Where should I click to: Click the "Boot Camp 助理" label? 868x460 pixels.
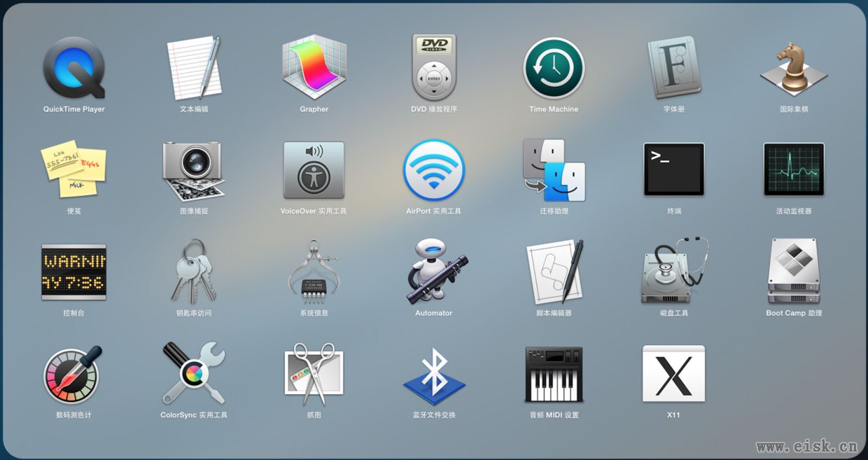point(794,313)
